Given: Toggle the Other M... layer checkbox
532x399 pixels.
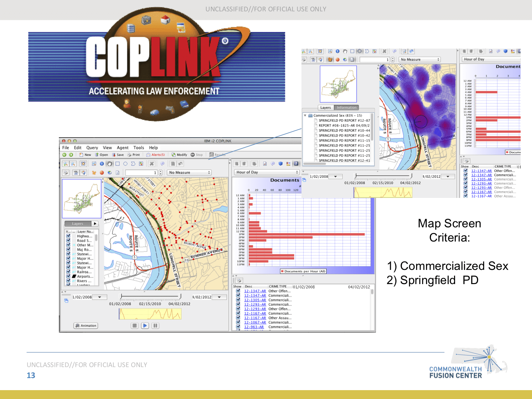Looking at the screenshot, I should pyautogui.click(x=68, y=245).
